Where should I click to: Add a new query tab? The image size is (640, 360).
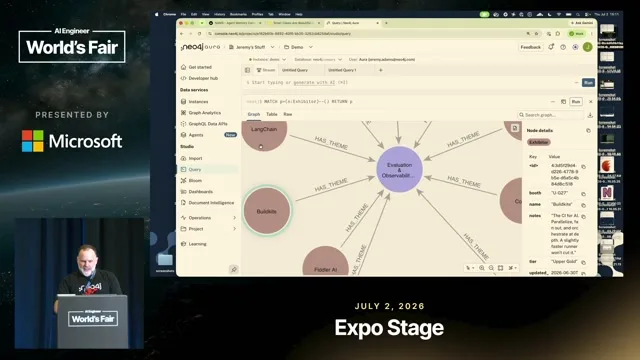(x=380, y=70)
